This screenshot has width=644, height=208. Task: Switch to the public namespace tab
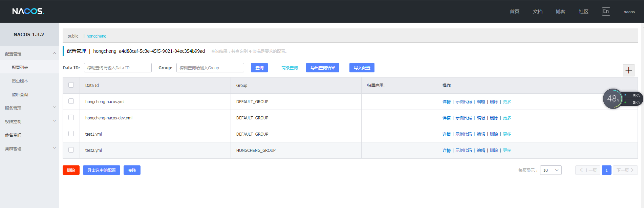73,36
